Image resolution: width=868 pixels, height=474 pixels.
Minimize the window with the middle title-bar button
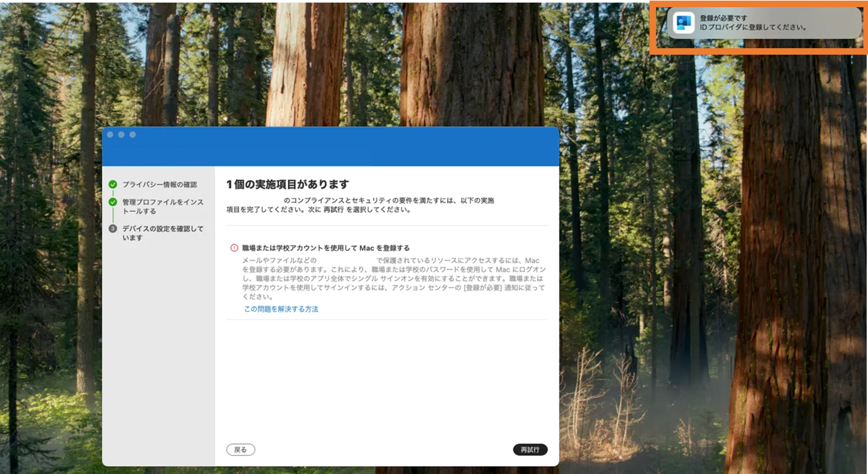(x=121, y=135)
